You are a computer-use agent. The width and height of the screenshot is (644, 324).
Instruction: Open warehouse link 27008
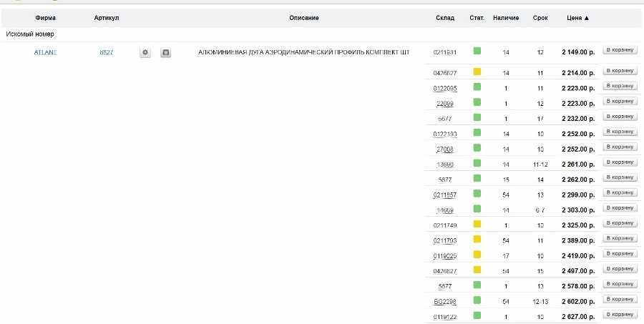445,149
